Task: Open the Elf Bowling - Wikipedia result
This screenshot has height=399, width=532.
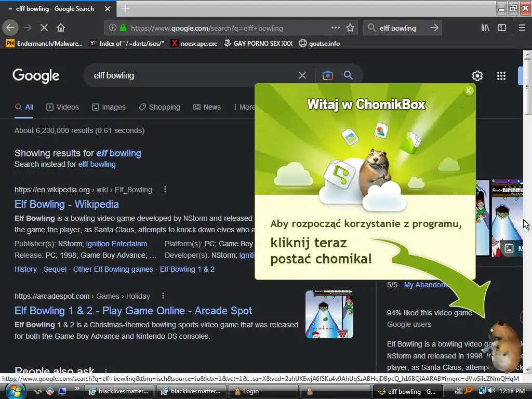Action: tap(66, 204)
